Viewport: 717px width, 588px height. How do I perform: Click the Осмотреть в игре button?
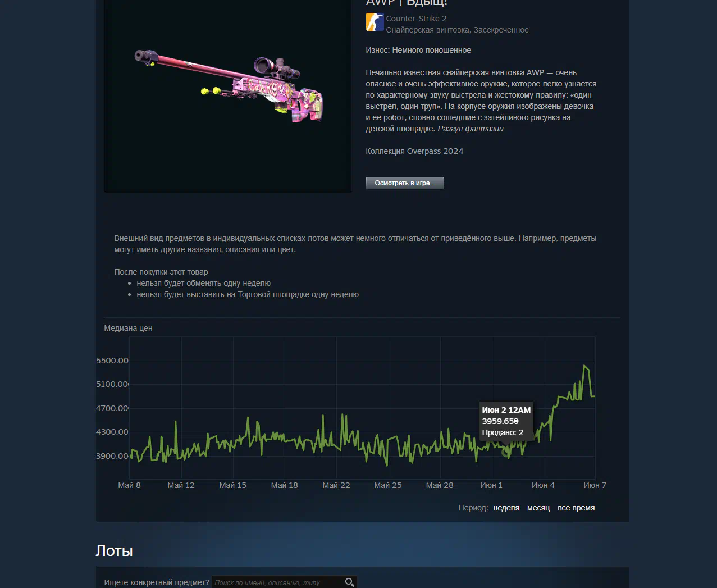[x=405, y=183]
